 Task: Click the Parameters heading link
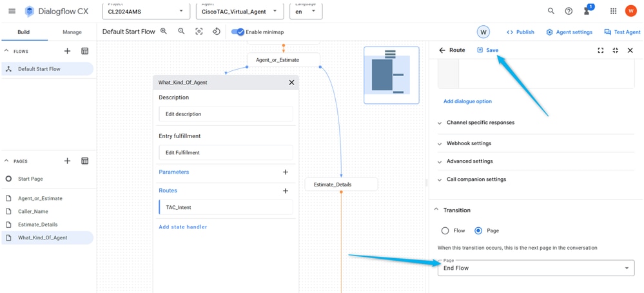pos(174,172)
